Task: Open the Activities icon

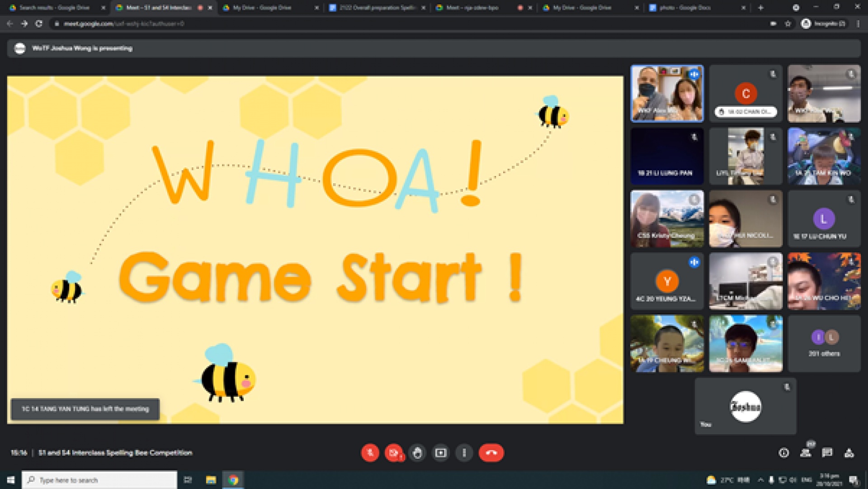Action: [x=849, y=453]
